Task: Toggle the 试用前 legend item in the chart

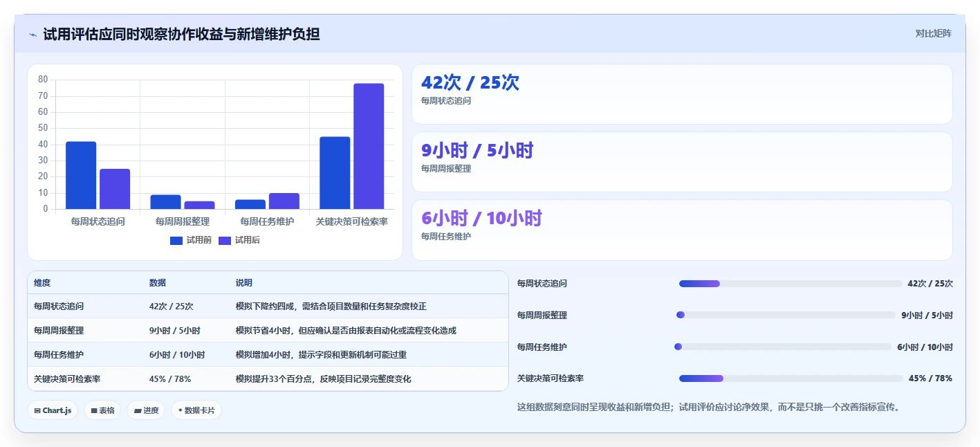Action: 191,240
